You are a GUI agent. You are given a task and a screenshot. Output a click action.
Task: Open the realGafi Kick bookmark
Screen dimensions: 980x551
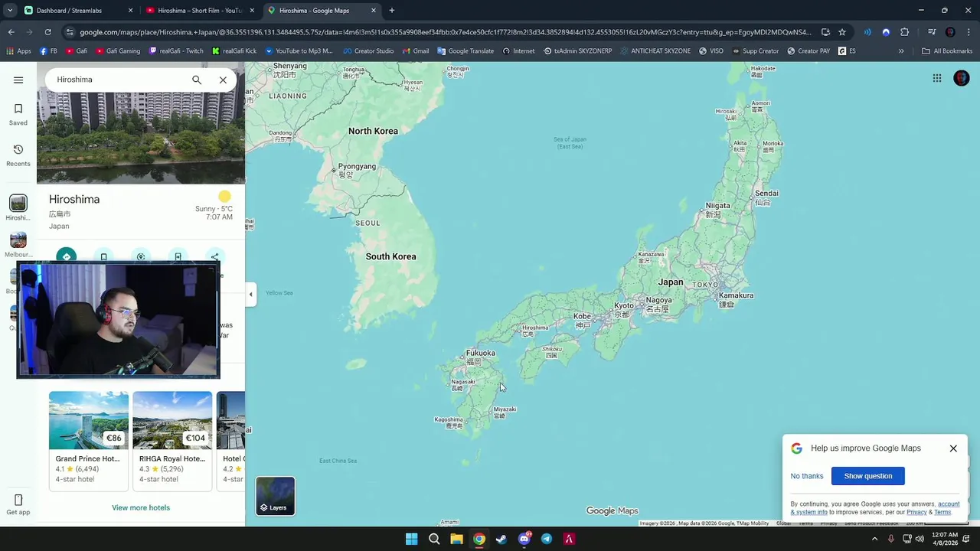(x=234, y=51)
